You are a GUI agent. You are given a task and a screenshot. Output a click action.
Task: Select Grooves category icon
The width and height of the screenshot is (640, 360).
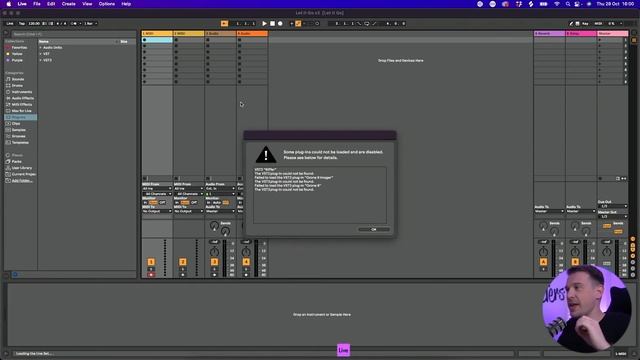tap(8, 136)
